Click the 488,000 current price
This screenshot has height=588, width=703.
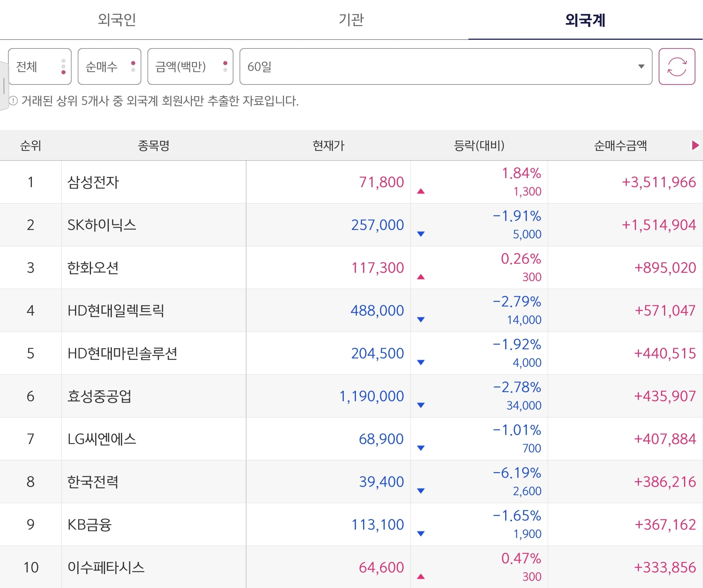377,311
